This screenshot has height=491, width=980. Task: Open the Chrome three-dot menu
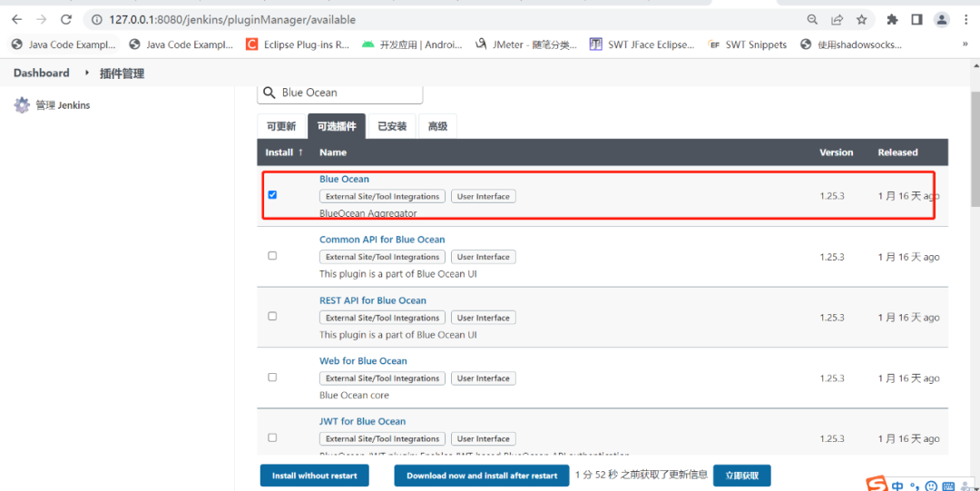tap(966, 20)
